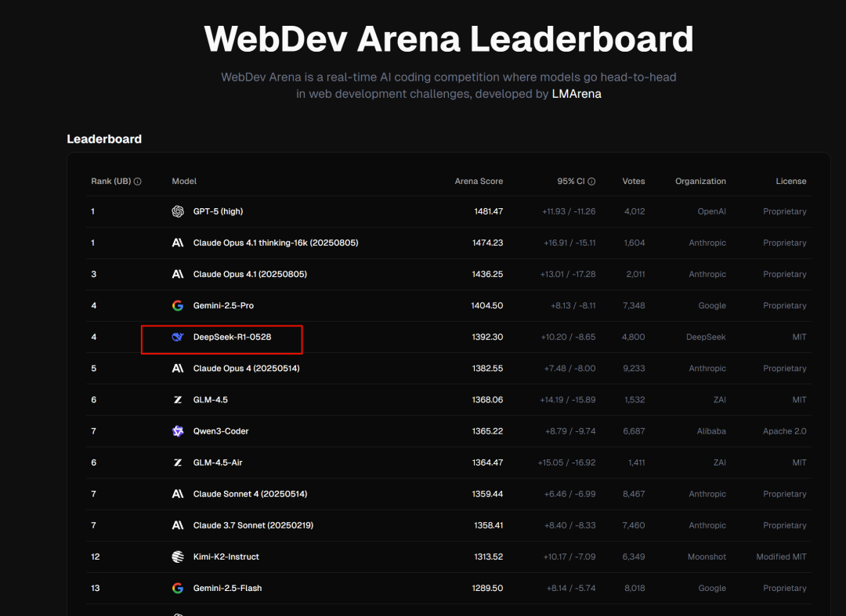Select Claude Opus 4.1 thinking-16k (20250805) model name
This screenshot has height=616, width=846.
tap(276, 243)
